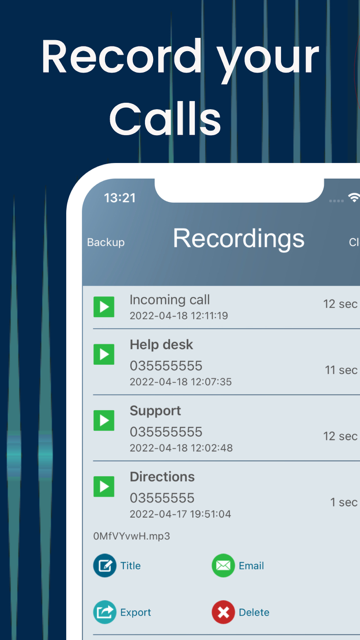
Task: Play the Directions recording
Action: coord(104,487)
